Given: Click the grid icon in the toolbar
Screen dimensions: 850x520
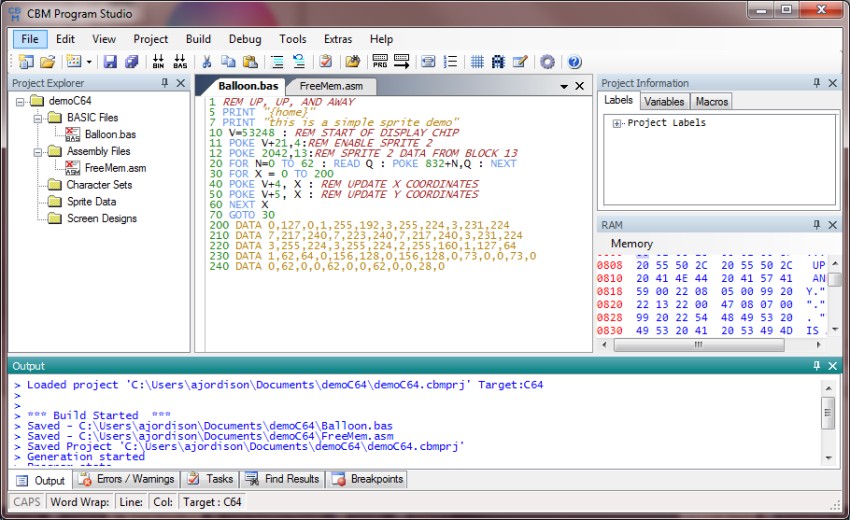Looking at the screenshot, I should click(477, 62).
